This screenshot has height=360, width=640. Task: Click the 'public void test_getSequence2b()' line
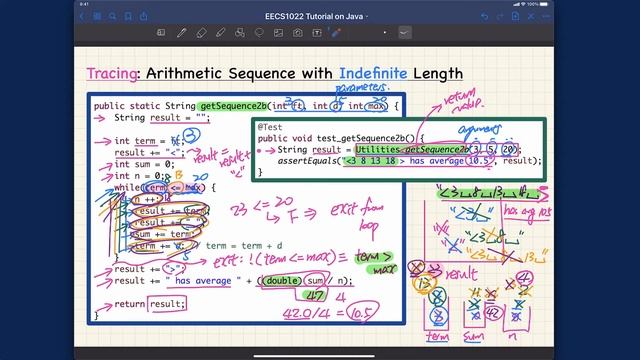341,138
